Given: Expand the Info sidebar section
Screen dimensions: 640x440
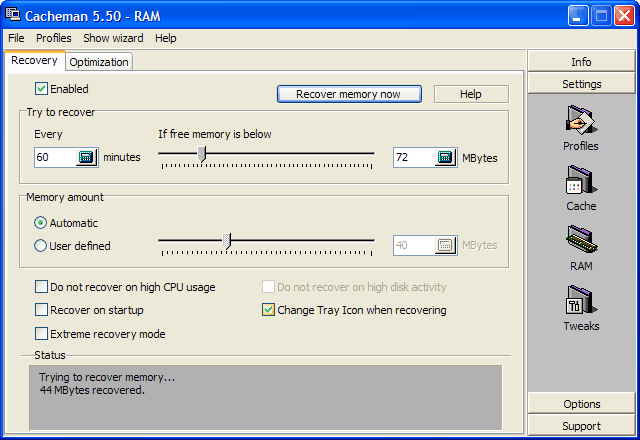Looking at the screenshot, I should point(581,62).
